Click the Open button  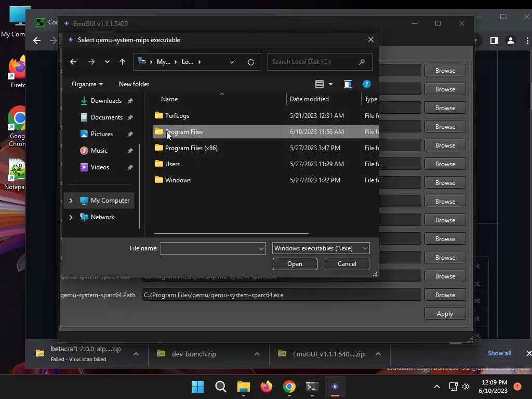[295, 264]
